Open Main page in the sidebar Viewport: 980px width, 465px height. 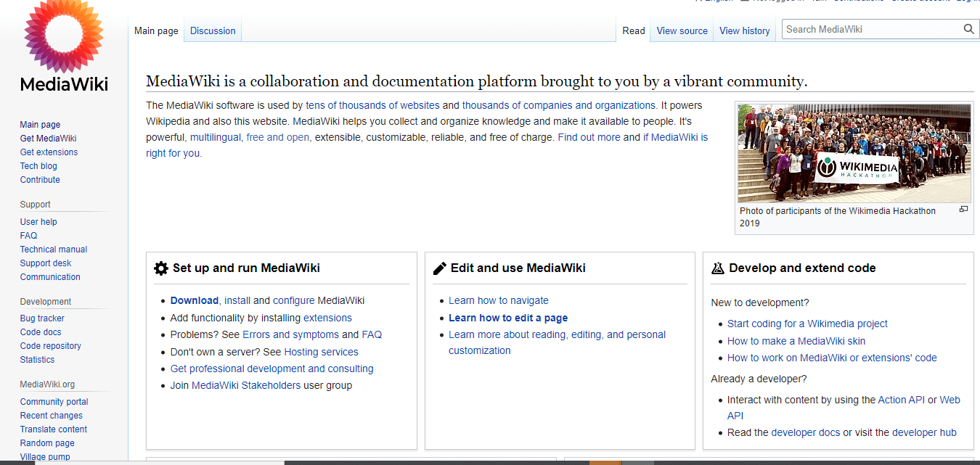point(40,125)
